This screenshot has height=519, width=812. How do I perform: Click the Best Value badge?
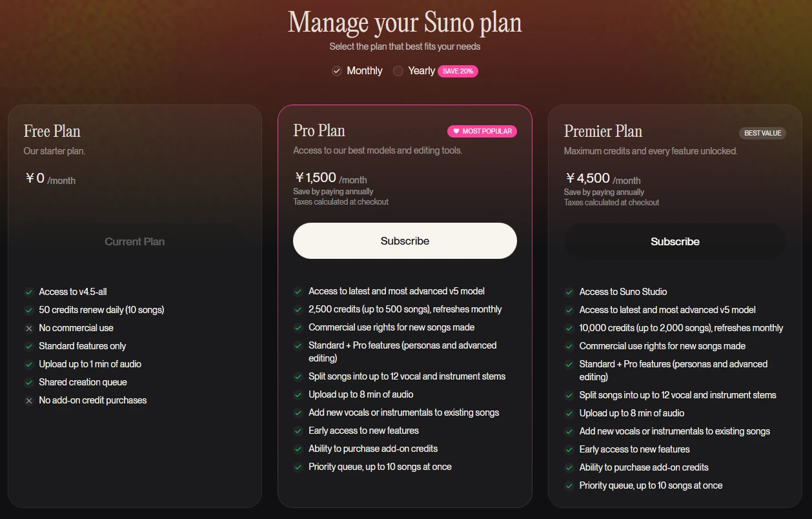click(x=762, y=133)
